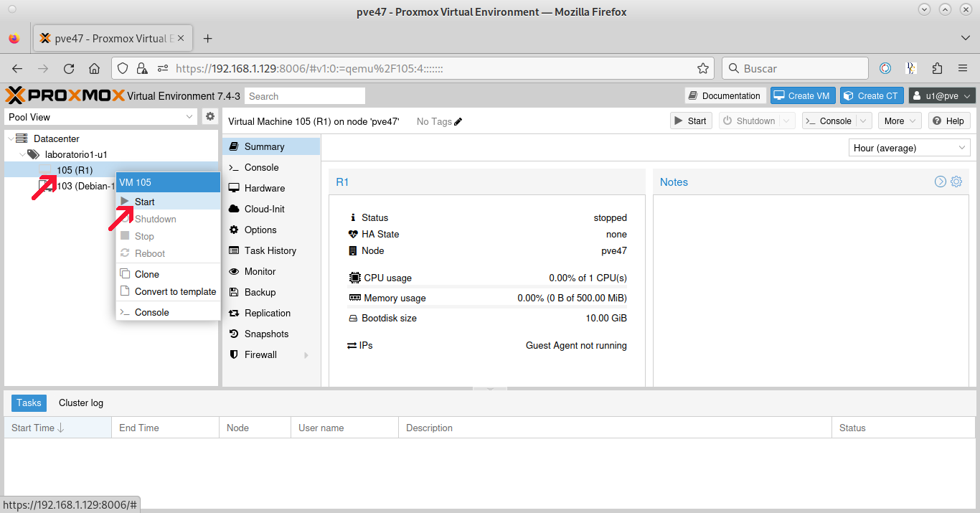Open Firefox View icon in tab bar

click(x=14, y=38)
